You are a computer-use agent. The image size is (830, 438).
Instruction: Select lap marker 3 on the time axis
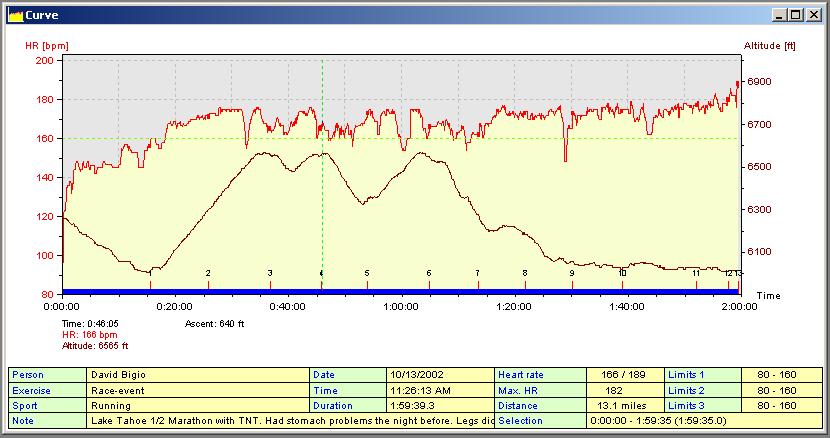(270, 273)
